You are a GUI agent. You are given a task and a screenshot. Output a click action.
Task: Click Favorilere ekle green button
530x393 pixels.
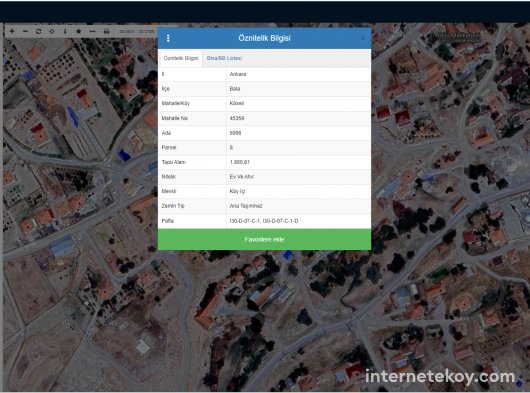(264, 239)
